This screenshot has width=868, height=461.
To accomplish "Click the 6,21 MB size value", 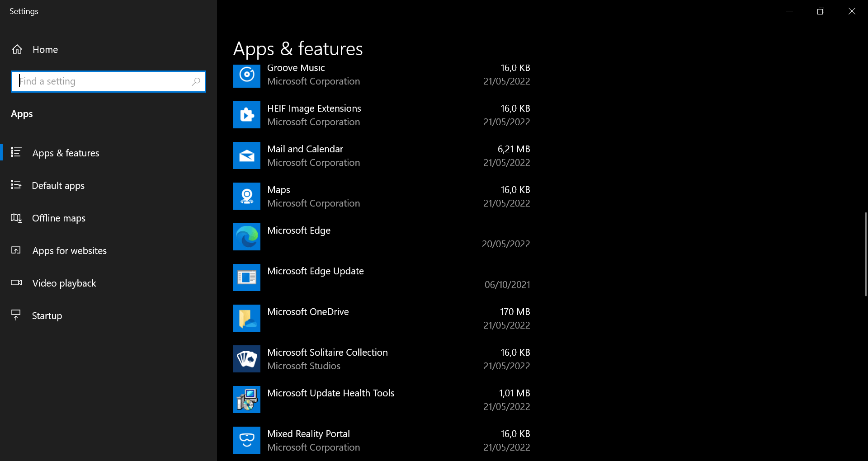I will click(514, 149).
